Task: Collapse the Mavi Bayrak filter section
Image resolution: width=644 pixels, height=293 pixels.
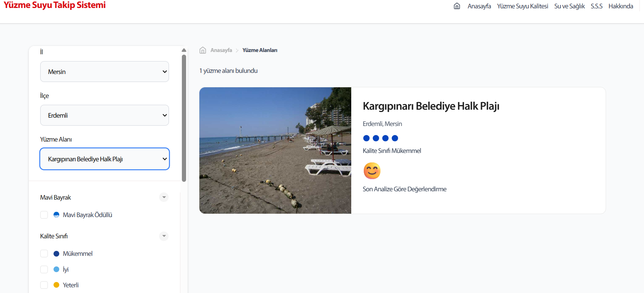Action: (164, 197)
